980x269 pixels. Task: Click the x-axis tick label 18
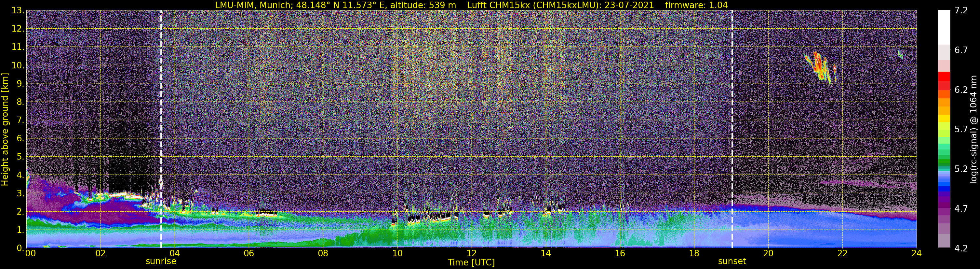[694, 253]
